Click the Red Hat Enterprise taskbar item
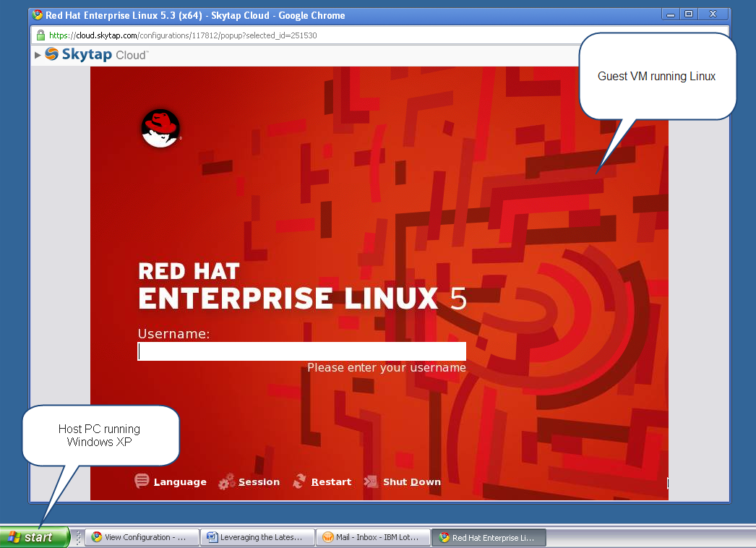756x548 pixels. pos(489,536)
